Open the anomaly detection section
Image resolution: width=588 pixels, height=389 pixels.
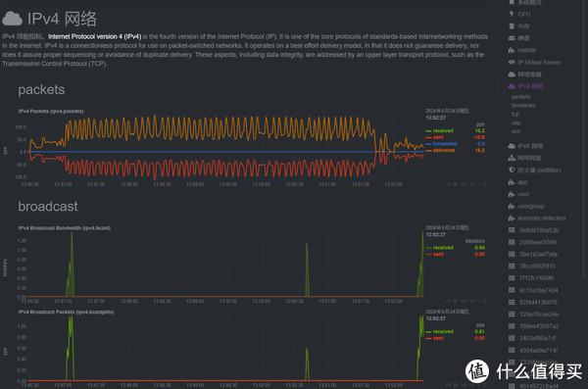[x=542, y=218]
